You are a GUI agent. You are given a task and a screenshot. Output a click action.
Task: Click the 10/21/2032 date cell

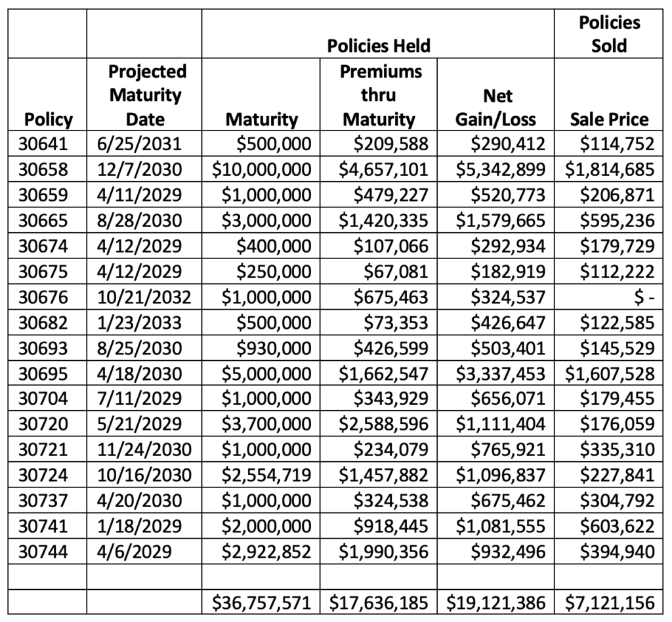(x=144, y=297)
